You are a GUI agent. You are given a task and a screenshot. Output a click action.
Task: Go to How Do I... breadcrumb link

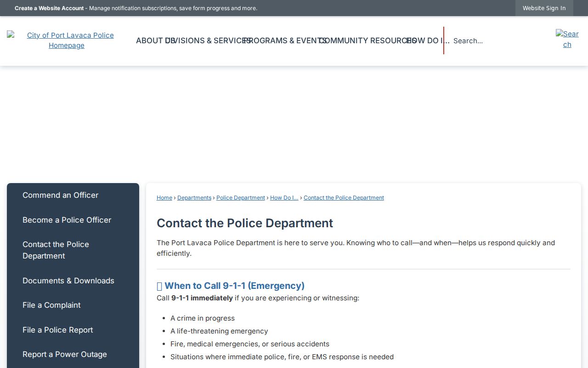click(284, 198)
